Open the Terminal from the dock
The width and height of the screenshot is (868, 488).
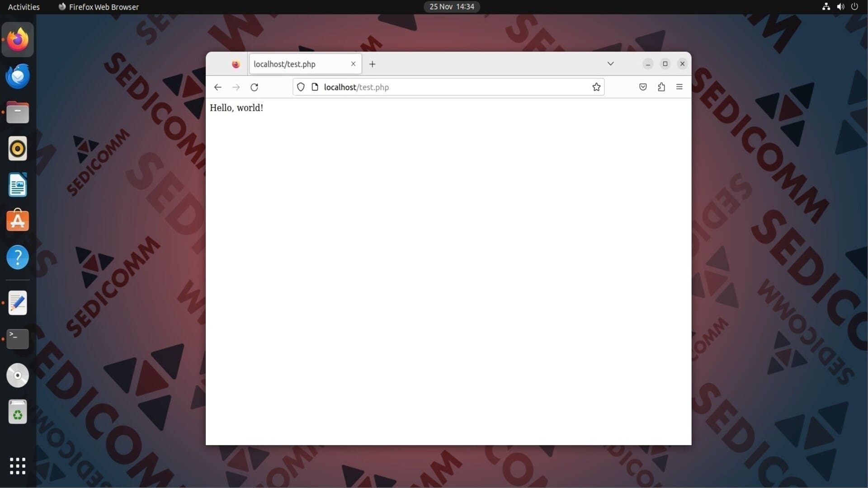[x=18, y=339]
